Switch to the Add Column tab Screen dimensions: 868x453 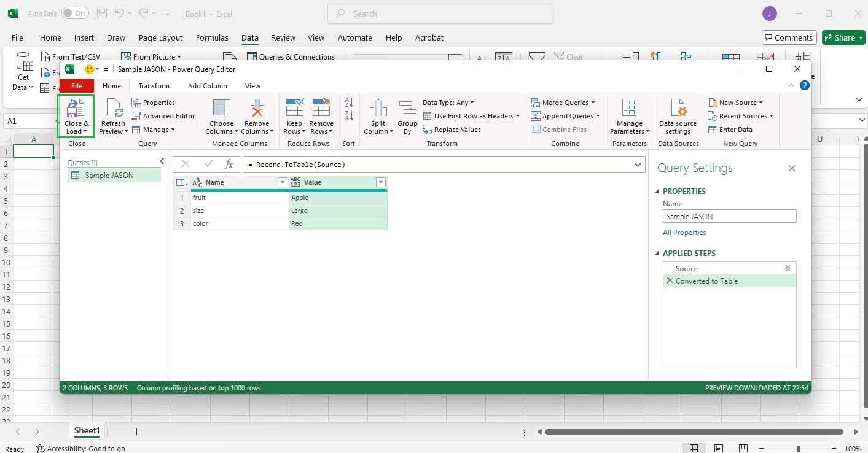click(x=208, y=86)
